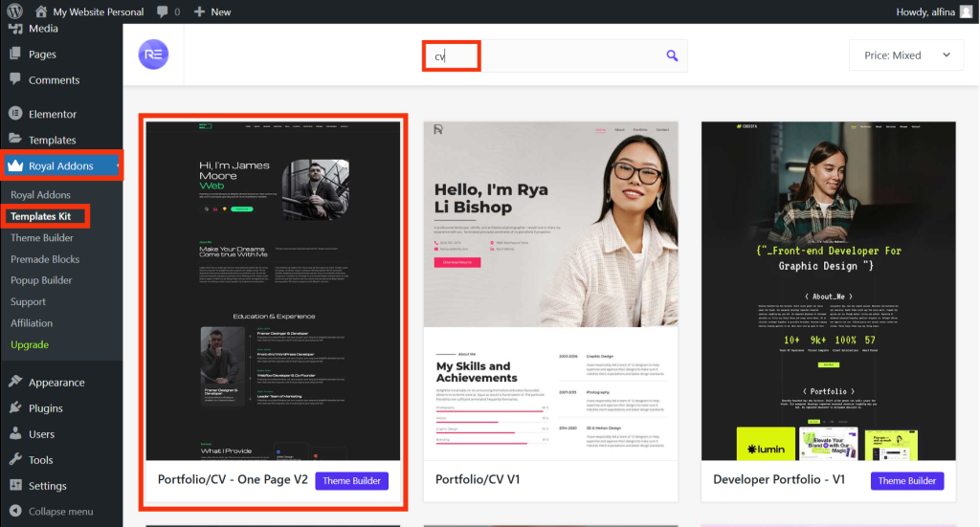Click Theme Builder button on Developer Portfolio card
This screenshot has width=980, height=527.
coord(906,480)
